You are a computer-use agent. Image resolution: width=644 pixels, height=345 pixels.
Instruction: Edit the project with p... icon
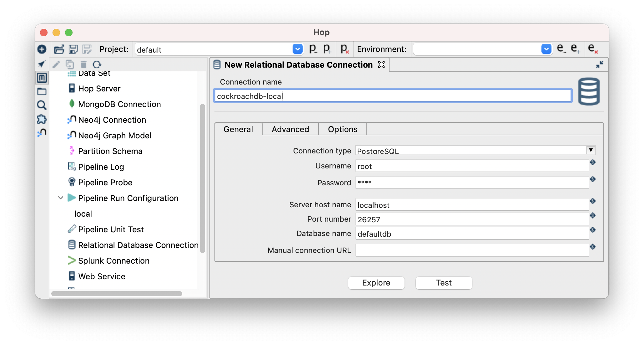(313, 49)
